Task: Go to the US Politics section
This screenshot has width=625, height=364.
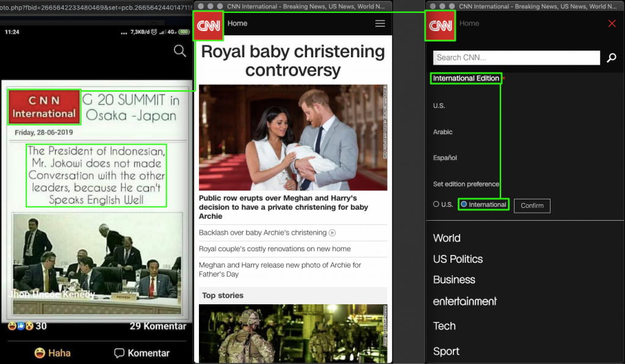Action: [458, 259]
